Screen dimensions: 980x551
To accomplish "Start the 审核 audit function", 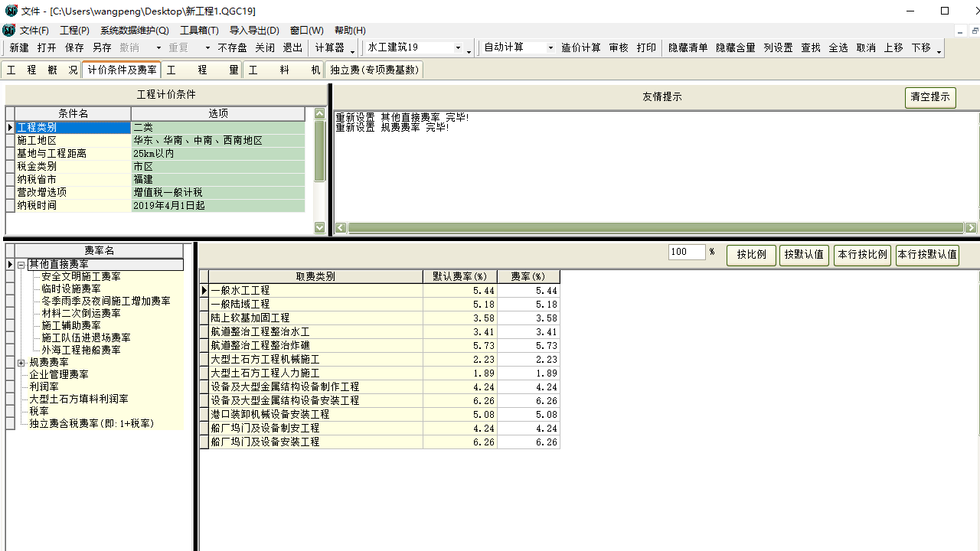I will [x=618, y=47].
